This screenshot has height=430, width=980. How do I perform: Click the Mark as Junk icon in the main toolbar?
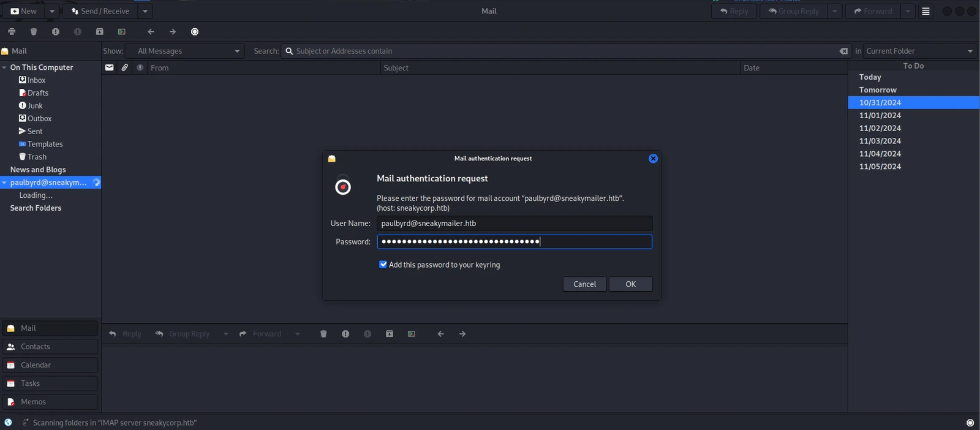point(56,32)
